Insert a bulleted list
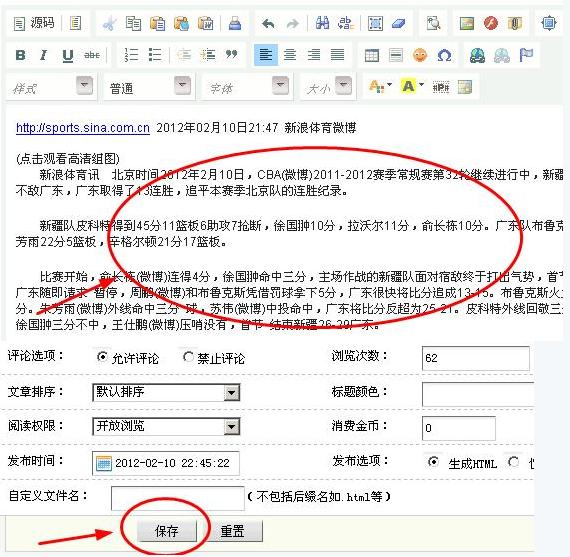This screenshot has height=557, width=570. (x=155, y=55)
